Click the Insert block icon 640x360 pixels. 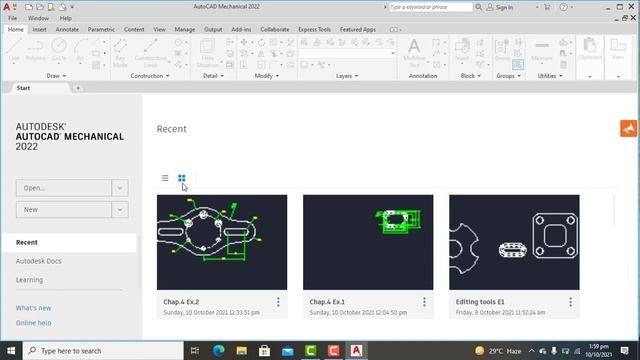pos(462,51)
